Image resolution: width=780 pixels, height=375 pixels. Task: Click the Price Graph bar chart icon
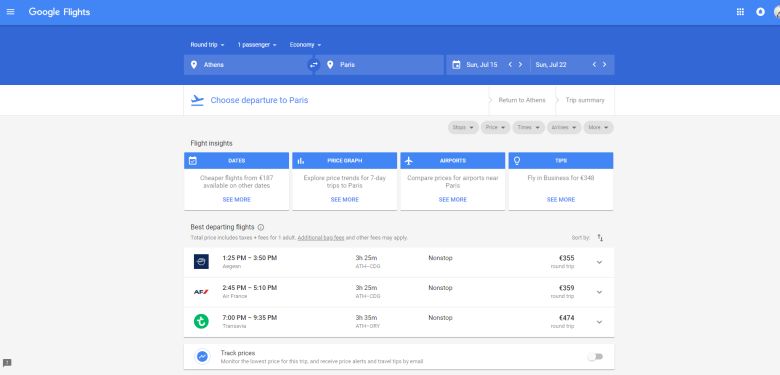coord(301,161)
